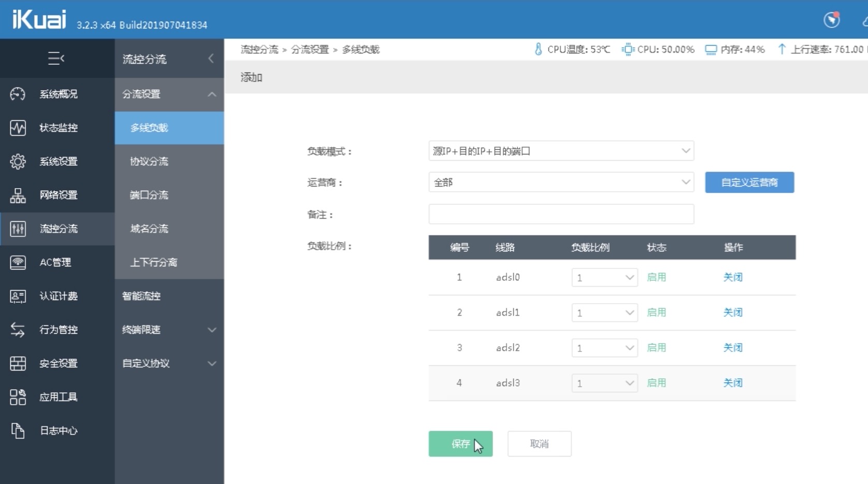Screen dimensions: 868x484
Task: Click the globe icon in top bar
Action: point(832,20)
